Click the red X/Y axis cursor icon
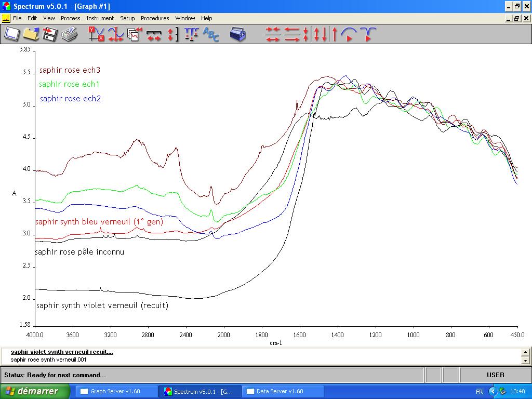The height and width of the screenshot is (399, 532). coord(96,34)
